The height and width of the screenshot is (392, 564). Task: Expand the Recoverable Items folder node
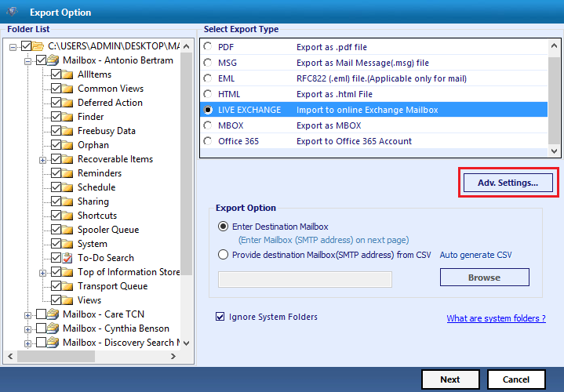click(42, 160)
